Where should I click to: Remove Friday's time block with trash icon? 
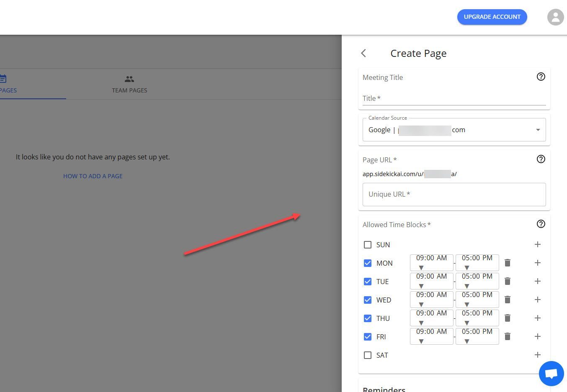507,336
